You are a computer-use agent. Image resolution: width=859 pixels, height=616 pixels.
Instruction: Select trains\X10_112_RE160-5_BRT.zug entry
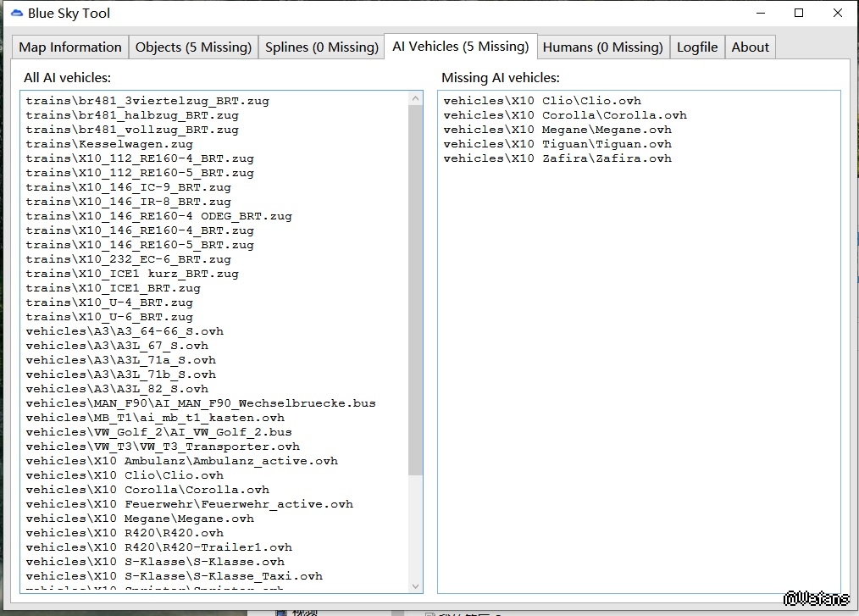(140, 173)
